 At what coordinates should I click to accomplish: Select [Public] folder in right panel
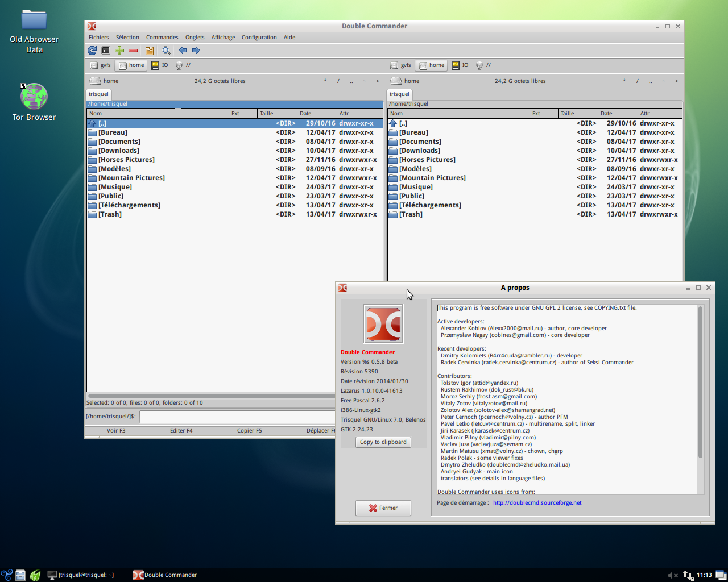(535, 196)
